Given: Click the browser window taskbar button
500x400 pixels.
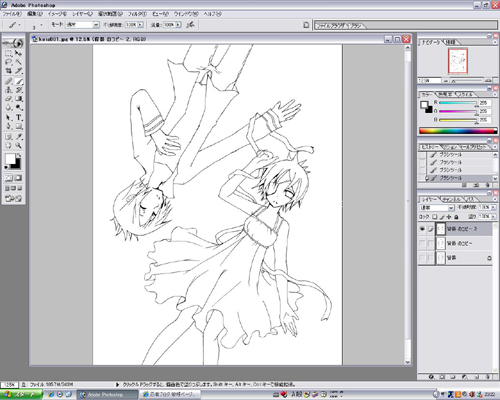Looking at the screenshot, I should [169, 395].
